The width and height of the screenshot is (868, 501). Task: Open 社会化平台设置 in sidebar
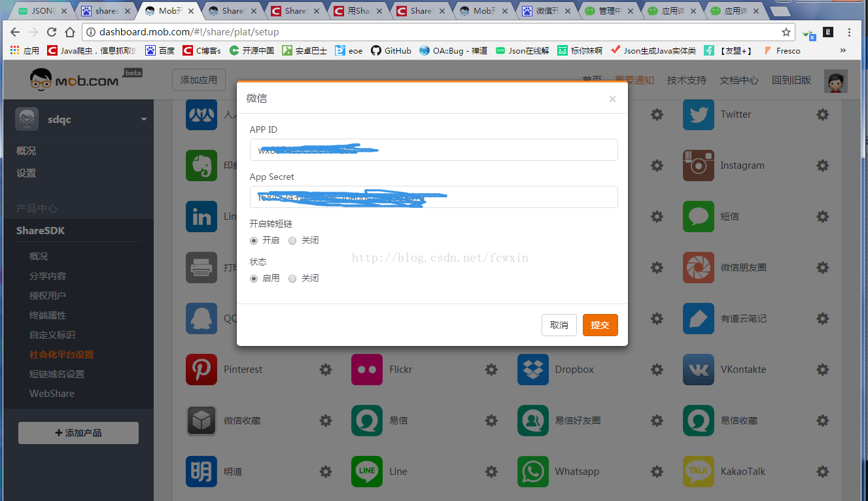(x=61, y=354)
